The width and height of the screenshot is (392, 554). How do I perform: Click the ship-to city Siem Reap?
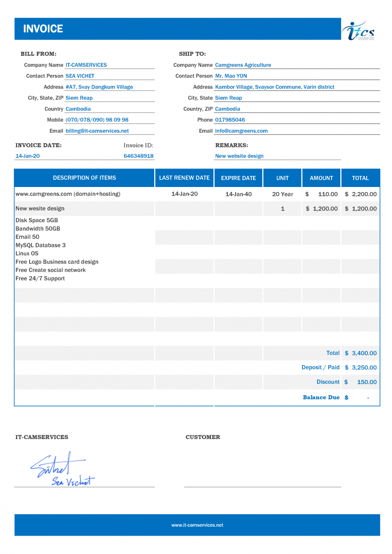(x=229, y=98)
